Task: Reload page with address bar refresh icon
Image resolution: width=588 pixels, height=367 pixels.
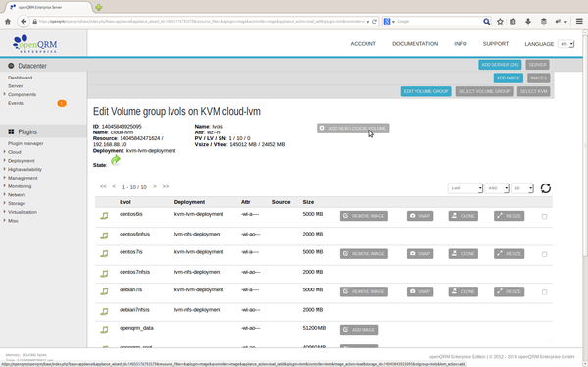Action: [x=374, y=22]
